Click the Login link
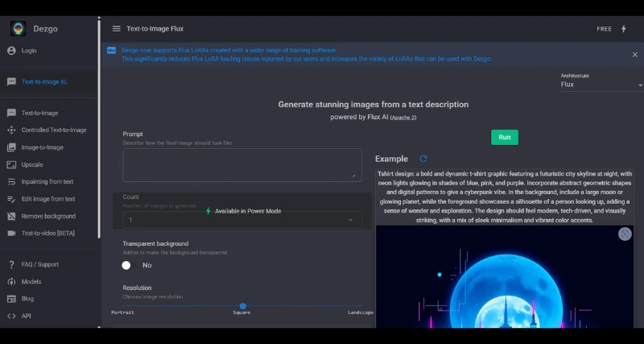 pos(29,51)
